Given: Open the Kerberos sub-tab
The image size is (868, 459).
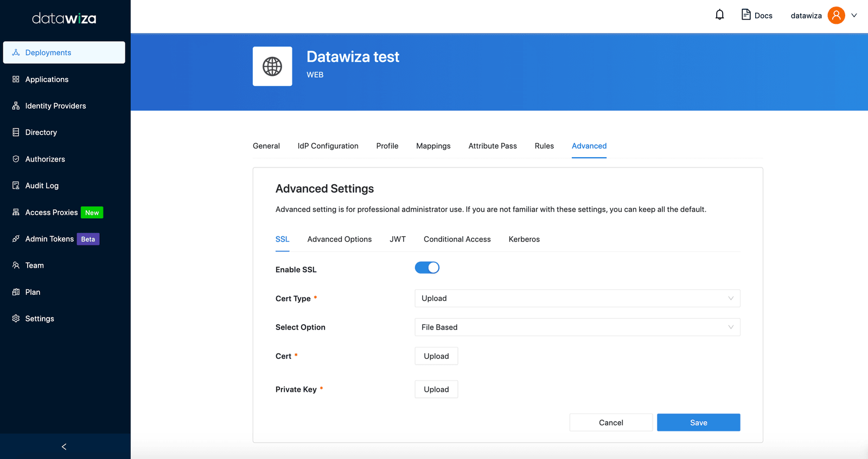Looking at the screenshot, I should click(x=524, y=239).
